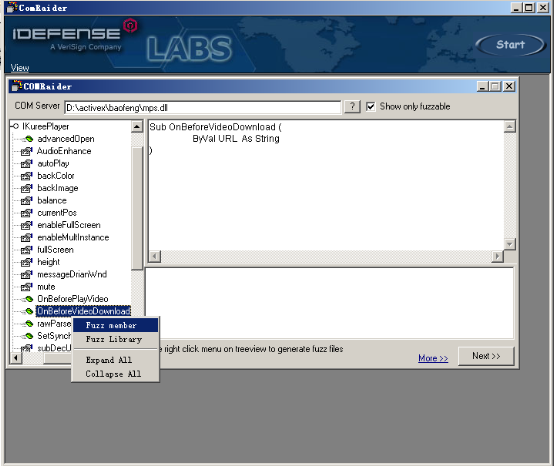Click the inner COMRaider window icon
Image resolution: width=555 pixels, height=467 pixels.
click(17, 86)
